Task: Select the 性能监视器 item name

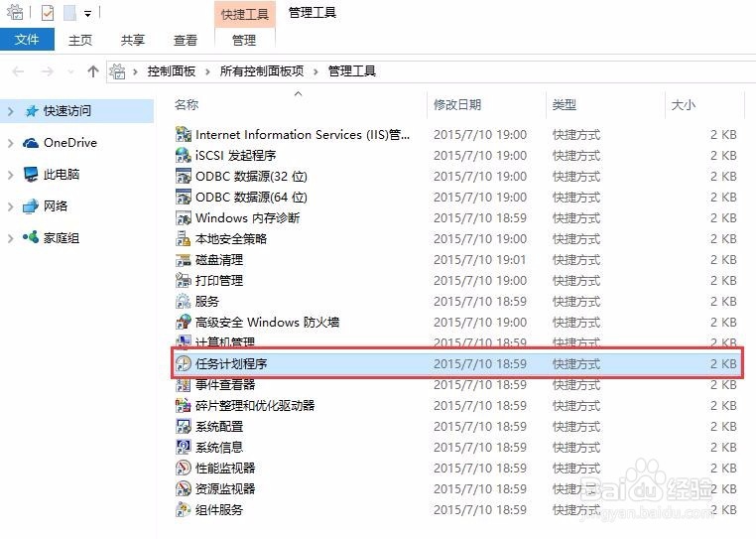Action: pos(225,469)
